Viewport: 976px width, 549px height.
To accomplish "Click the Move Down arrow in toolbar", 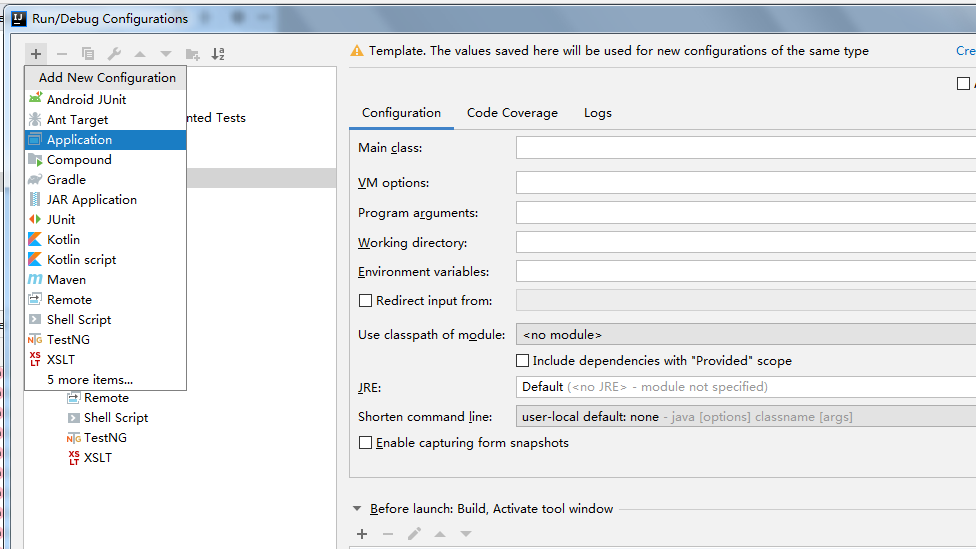I will tap(166, 54).
